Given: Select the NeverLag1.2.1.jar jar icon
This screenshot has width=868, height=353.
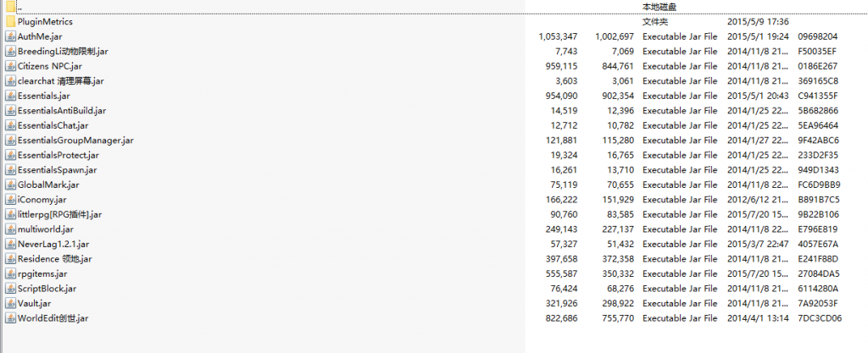Looking at the screenshot, I should (x=10, y=244).
